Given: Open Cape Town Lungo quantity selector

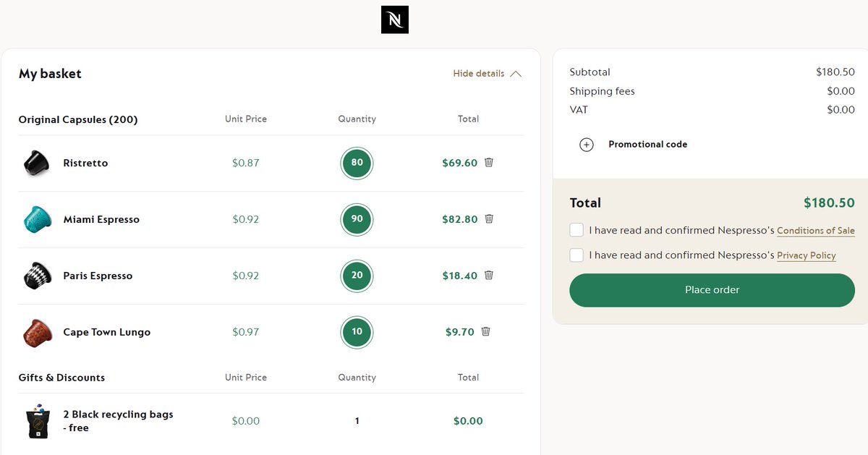Looking at the screenshot, I should click(357, 332).
